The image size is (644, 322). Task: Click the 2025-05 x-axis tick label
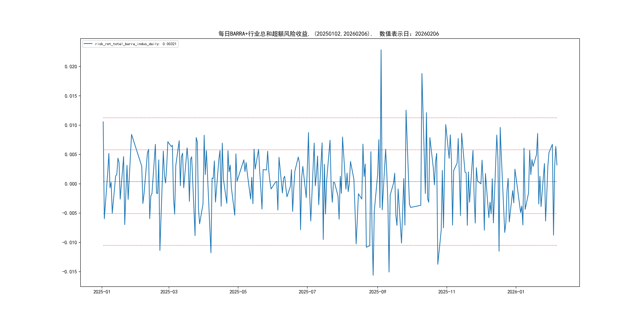click(238, 292)
